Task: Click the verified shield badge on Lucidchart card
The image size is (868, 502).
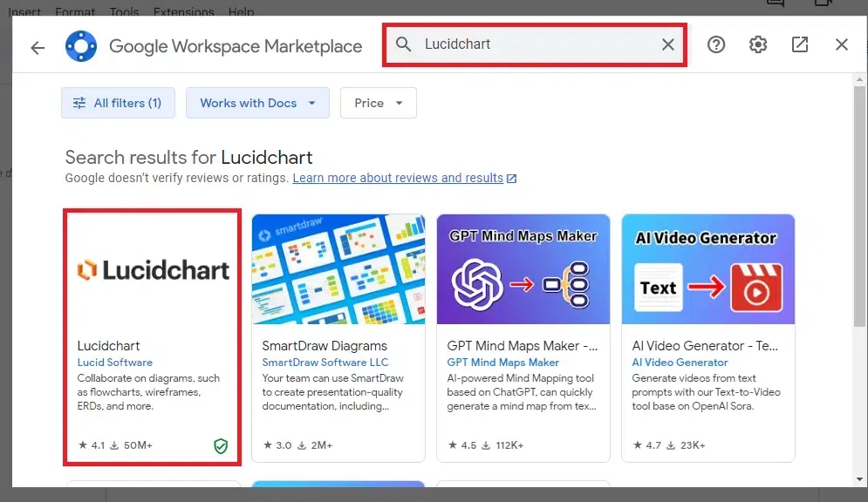Action: [x=221, y=445]
